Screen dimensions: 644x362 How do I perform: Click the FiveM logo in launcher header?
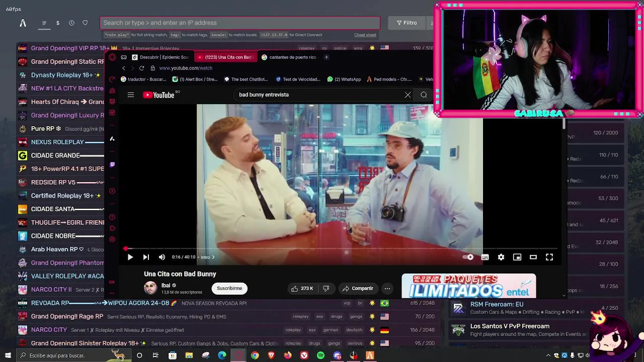[23, 23]
